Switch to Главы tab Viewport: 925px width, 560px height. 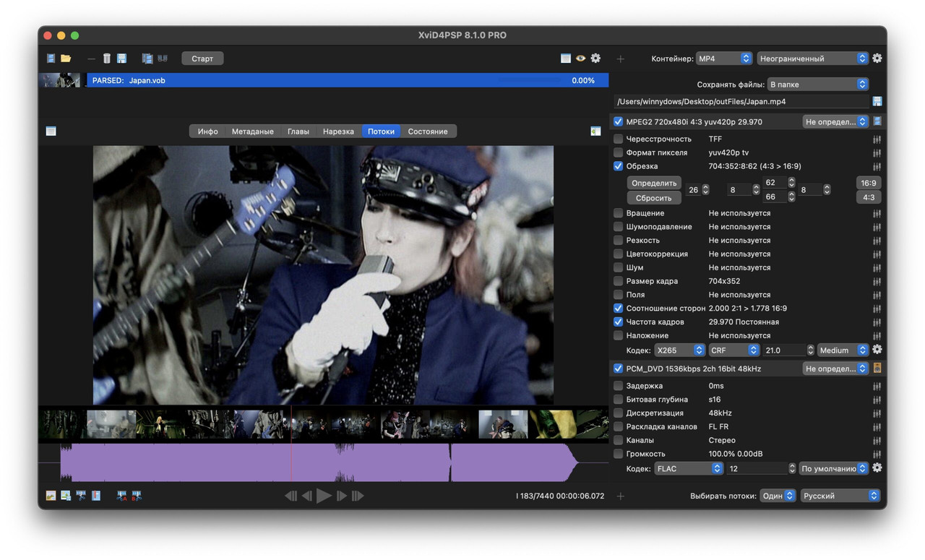pos(298,132)
